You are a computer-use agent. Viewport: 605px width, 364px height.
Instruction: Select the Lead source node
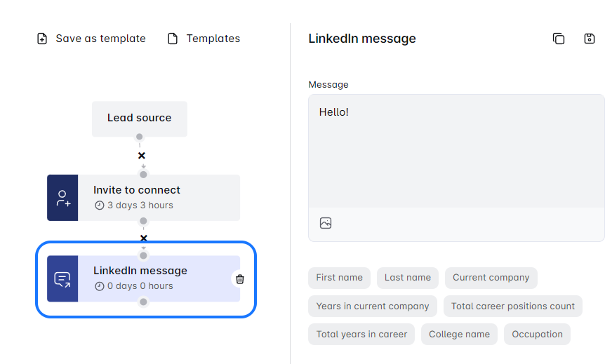click(140, 118)
